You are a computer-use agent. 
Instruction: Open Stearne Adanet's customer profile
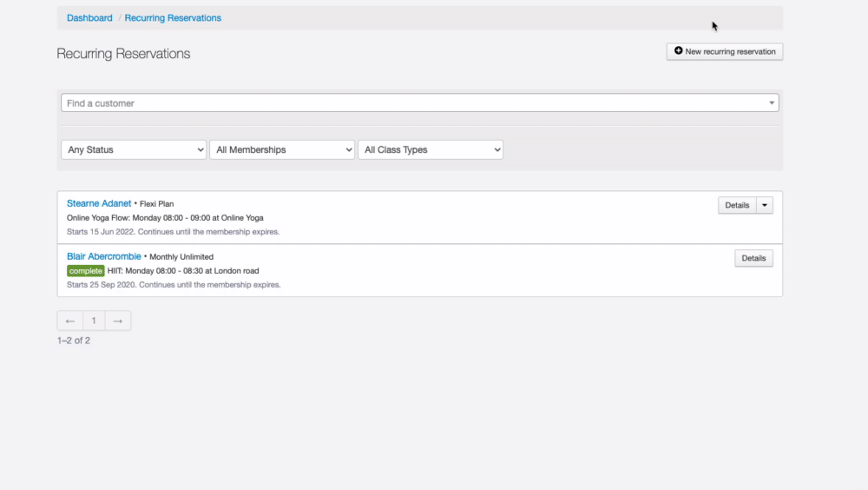point(99,203)
